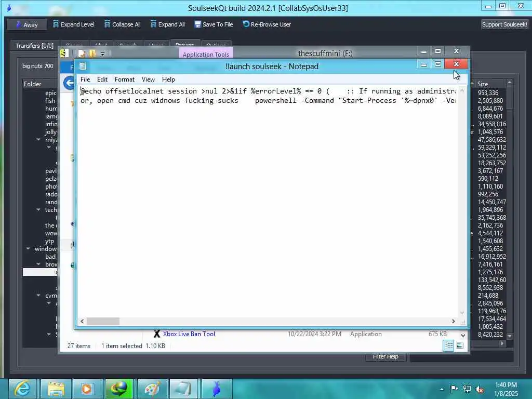This screenshot has width=532, height=399.
Task: Select the epic folder in Soulseek tree
Action: pos(51,93)
